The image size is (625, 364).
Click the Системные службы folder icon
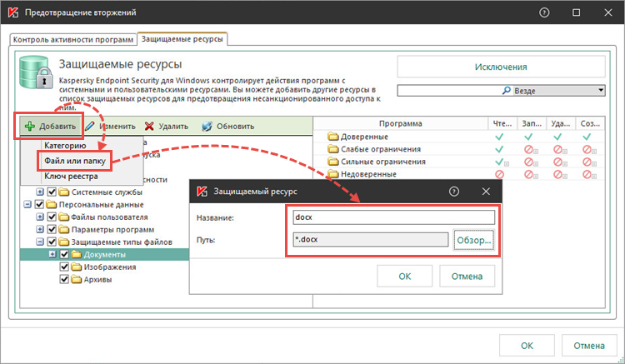pyautogui.click(x=64, y=192)
